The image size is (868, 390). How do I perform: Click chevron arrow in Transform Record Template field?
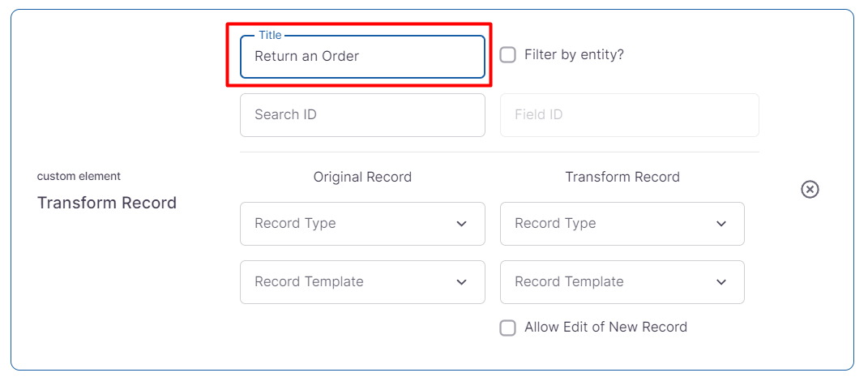[721, 282]
